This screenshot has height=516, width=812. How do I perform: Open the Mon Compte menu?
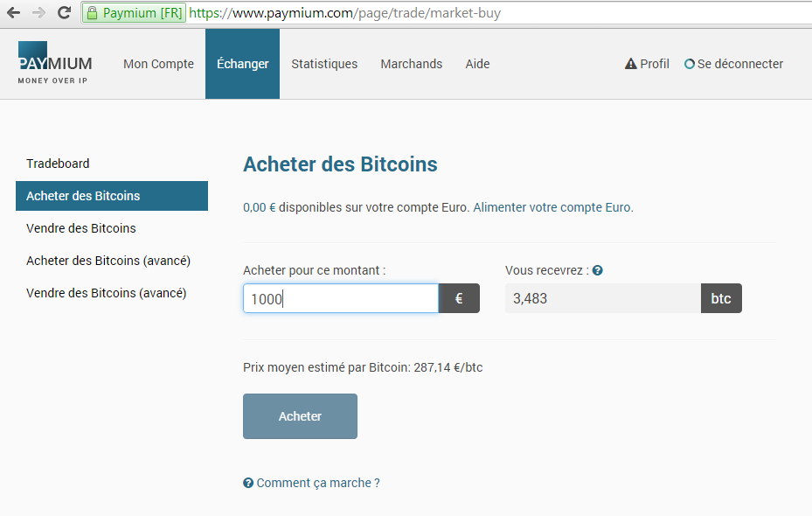coord(158,64)
